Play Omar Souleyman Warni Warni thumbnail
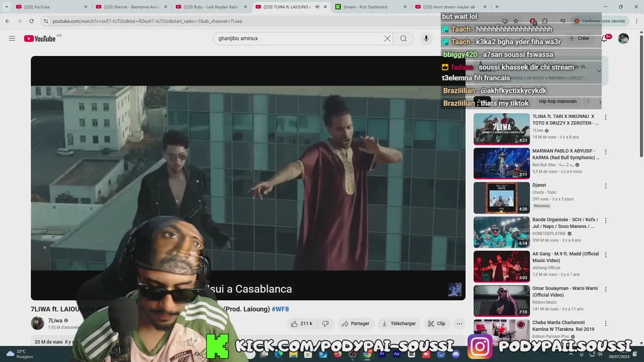The image size is (644, 362). [x=502, y=301]
